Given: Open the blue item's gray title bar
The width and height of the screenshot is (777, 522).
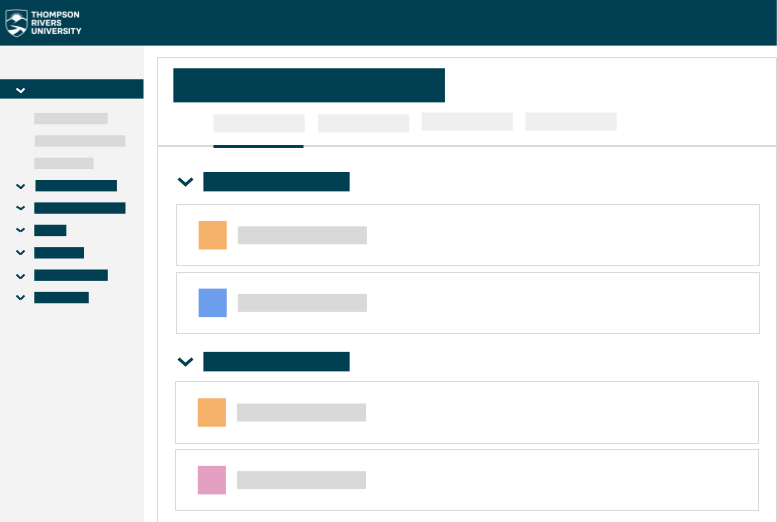Looking at the screenshot, I should tap(302, 303).
